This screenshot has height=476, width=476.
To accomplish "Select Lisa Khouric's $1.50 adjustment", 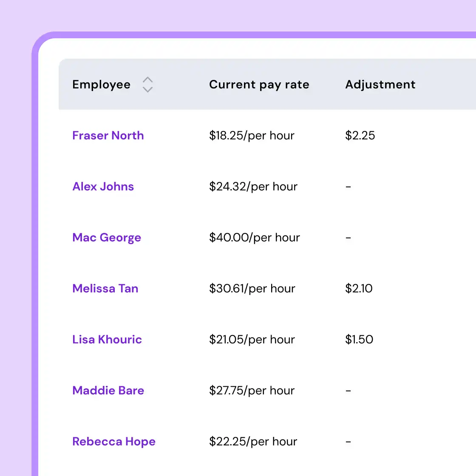I will [359, 340].
